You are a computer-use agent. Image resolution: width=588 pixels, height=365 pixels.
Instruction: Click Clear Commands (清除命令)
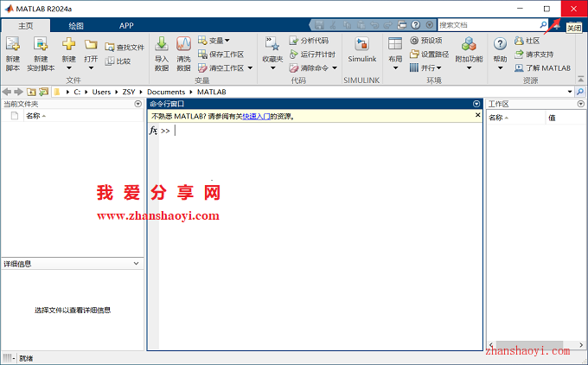[309, 68]
